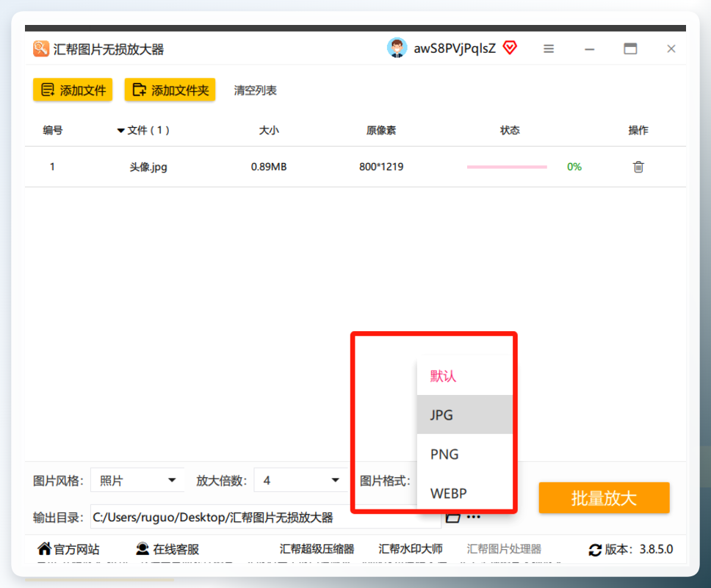This screenshot has height=588, width=711.
Task: Click the username awS8PVjPqlsZ
Action: [455, 48]
